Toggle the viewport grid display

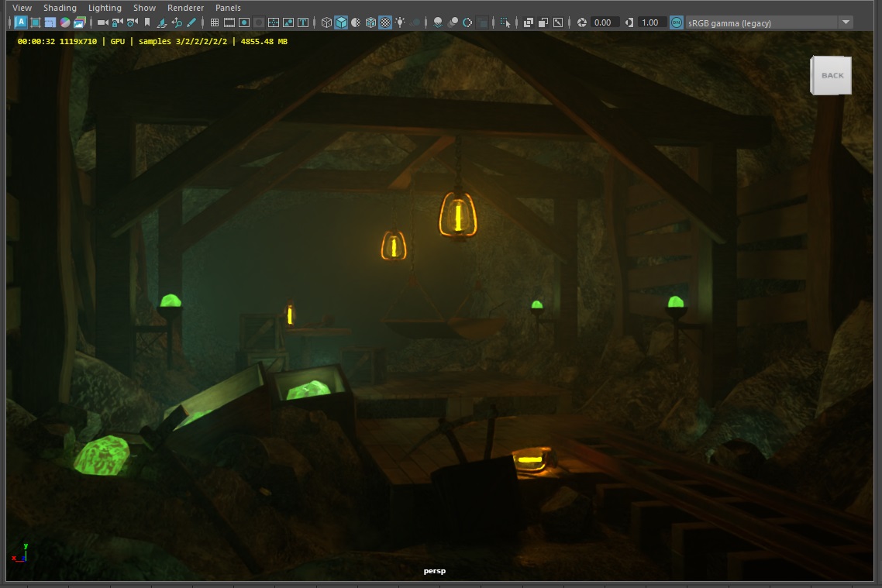(x=215, y=22)
